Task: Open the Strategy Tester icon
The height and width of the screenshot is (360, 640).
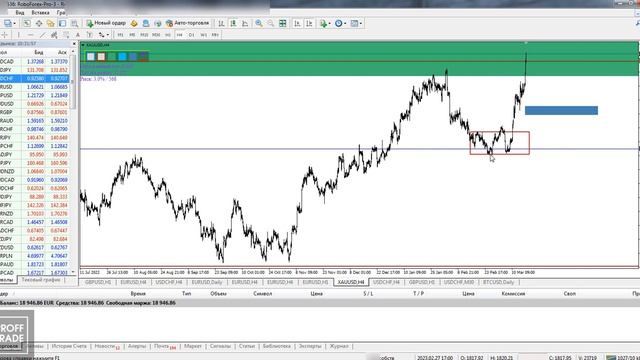Action: pos(74,23)
